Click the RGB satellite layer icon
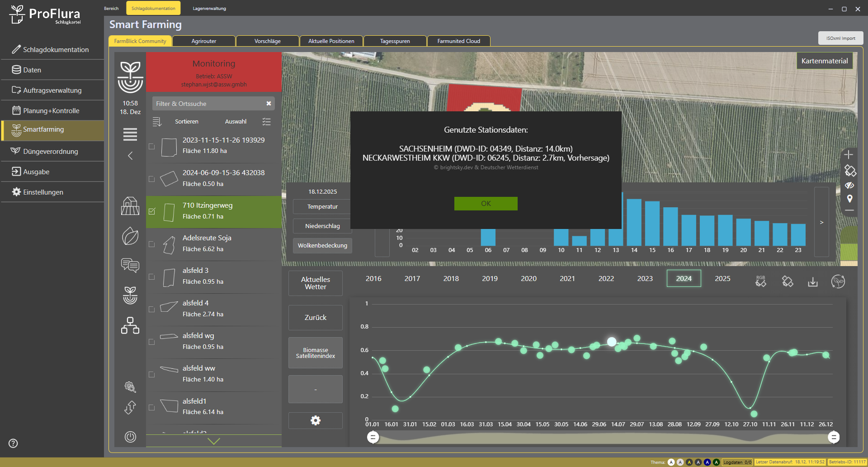868x467 pixels. [761, 281]
